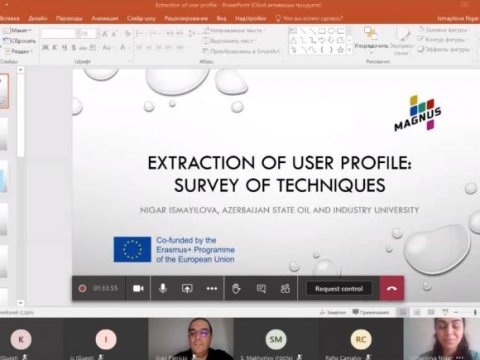Select the triangle shape in shapes gallery
The width and height of the screenshot is (480, 360).
click(293, 40)
